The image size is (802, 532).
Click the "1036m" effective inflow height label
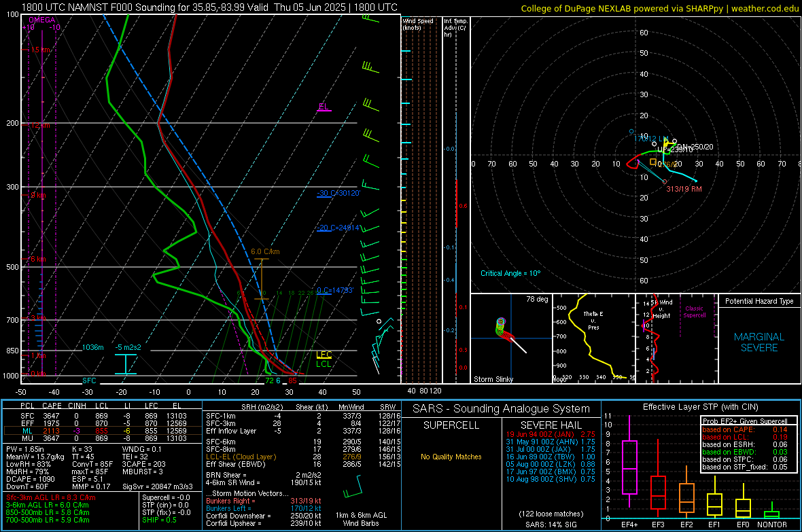click(92, 347)
